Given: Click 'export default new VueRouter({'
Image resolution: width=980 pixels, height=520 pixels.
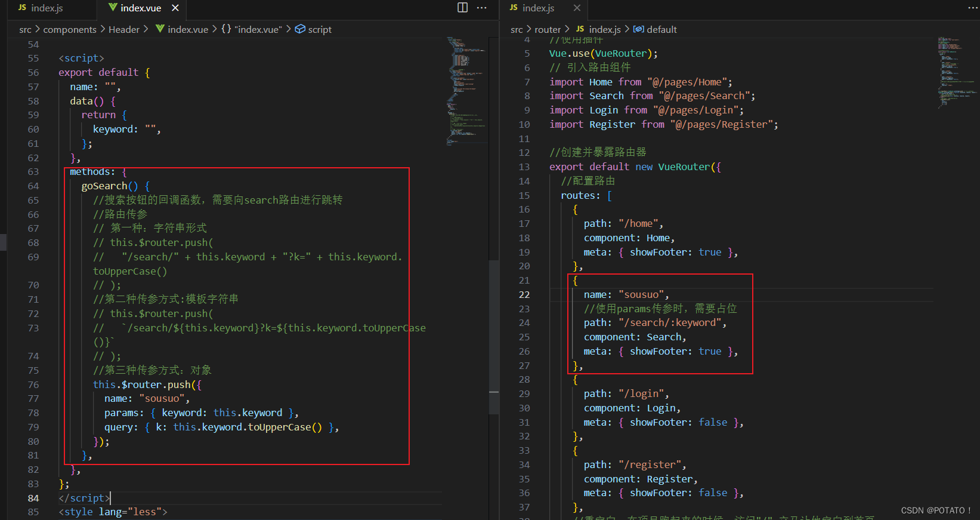Looking at the screenshot, I should coord(635,167).
